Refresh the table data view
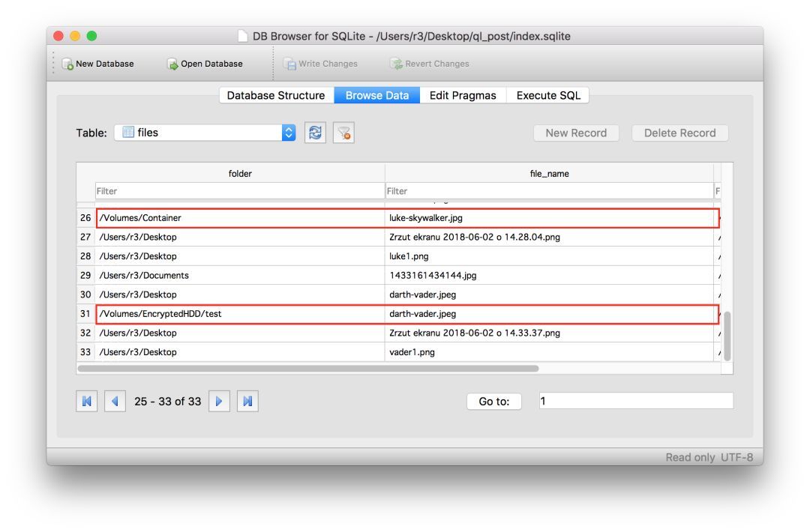810x532 pixels. point(316,133)
